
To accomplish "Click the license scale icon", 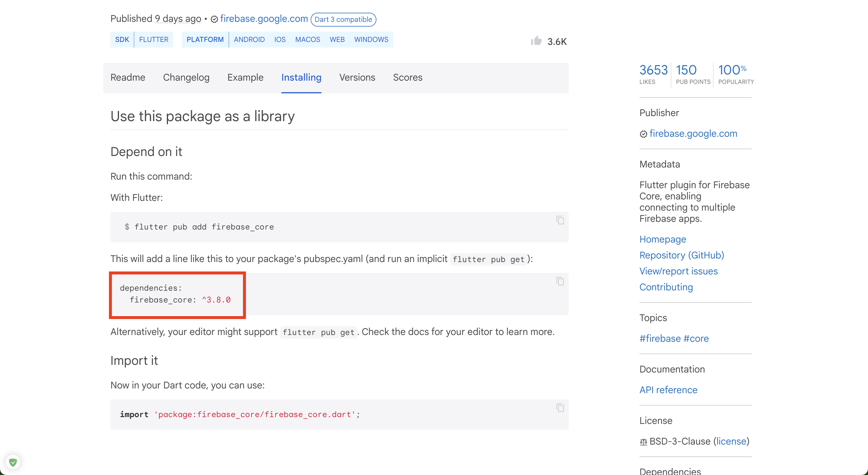I will point(643,442).
